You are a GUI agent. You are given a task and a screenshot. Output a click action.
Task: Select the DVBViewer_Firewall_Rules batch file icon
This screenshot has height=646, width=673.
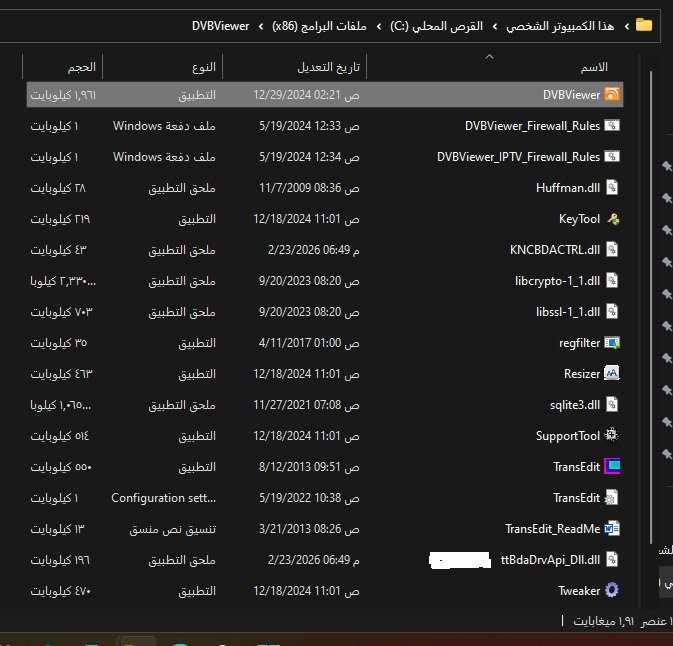point(612,126)
